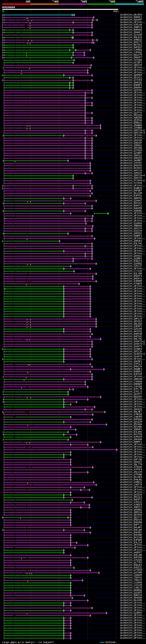Click the green ~80% identity legend segment
The height and width of the screenshot is (644, 146).
click(101, 4)
